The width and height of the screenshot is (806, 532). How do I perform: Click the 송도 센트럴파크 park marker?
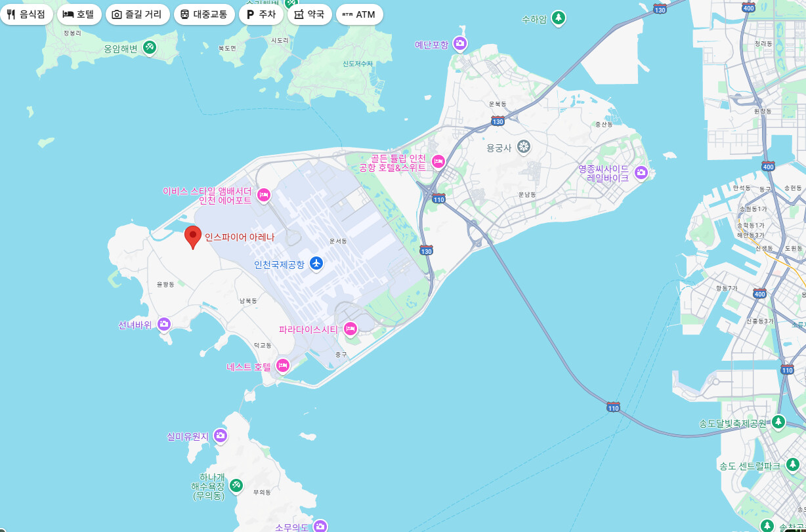[x=794, y=464]
